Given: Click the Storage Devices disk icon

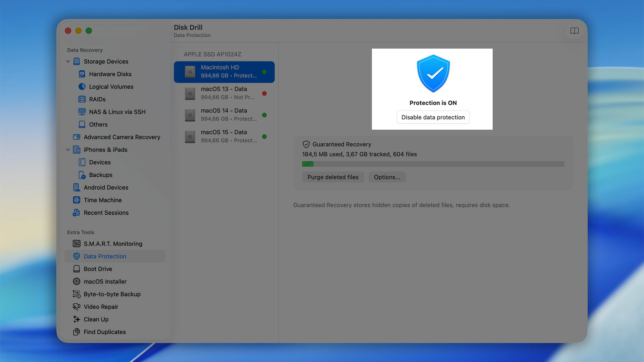Looking at the screenshot, I should coord(77,61).
